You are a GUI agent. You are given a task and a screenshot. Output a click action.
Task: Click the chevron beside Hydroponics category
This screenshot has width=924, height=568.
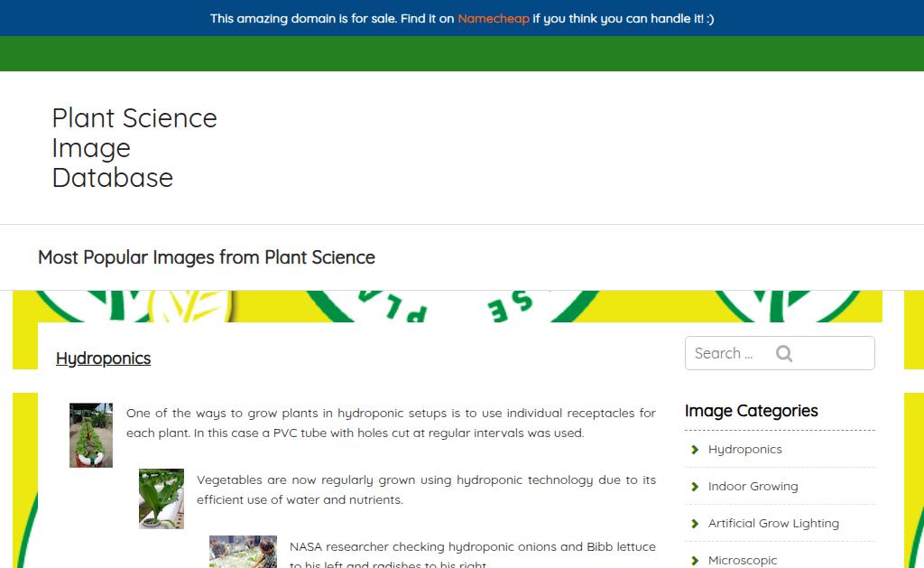click(695, 450)
